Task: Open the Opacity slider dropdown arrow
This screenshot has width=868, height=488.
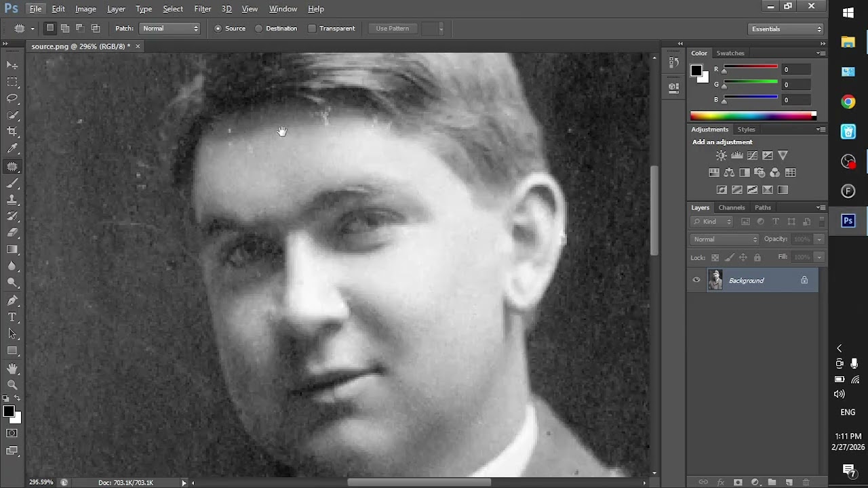Action: click(x=819, y=239)
